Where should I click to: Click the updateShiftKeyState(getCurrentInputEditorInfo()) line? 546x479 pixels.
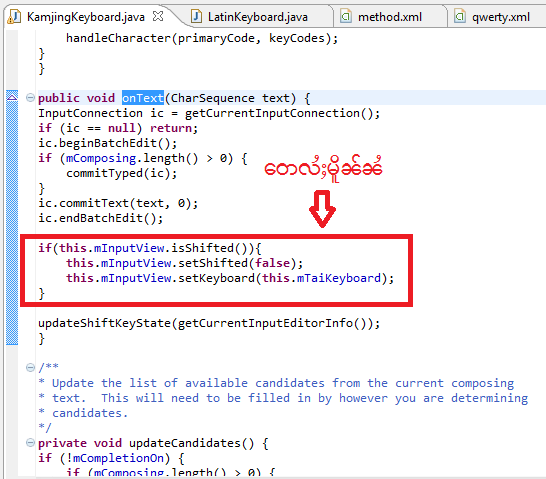(x=209, y=323)
